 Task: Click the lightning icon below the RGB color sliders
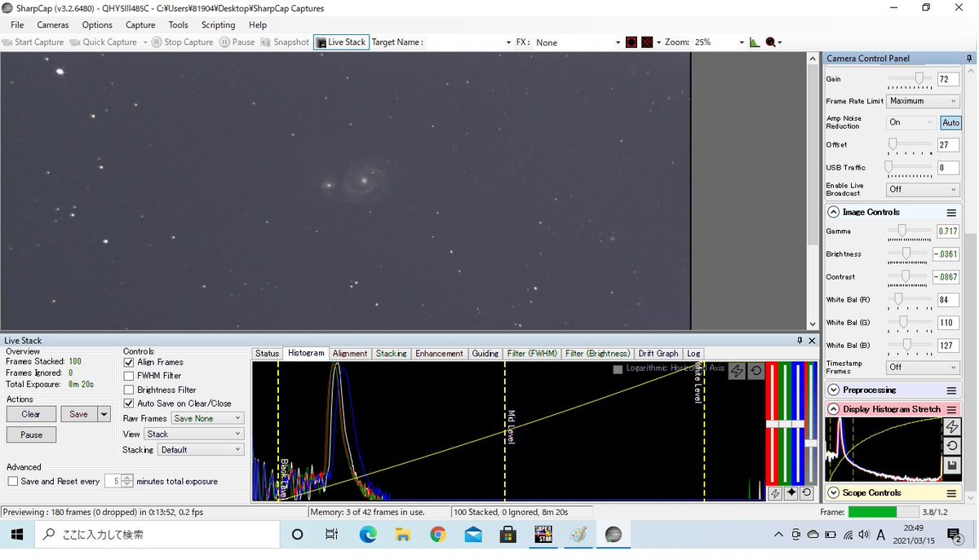[775, 493]
